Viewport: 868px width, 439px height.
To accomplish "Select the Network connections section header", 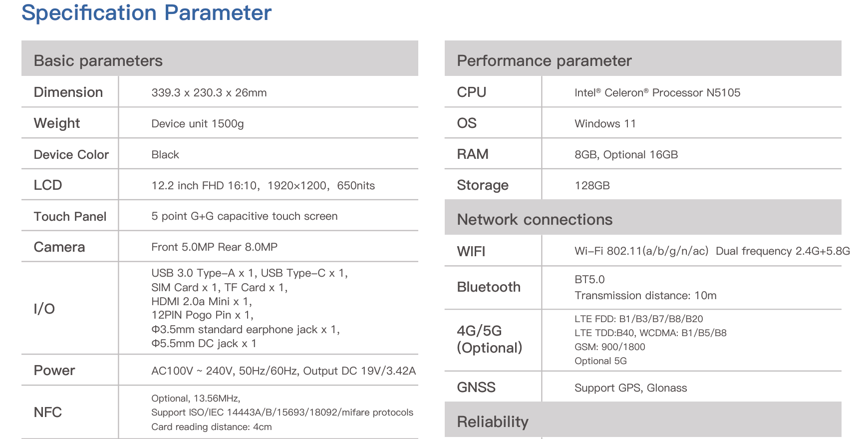I will pos(534,220).
